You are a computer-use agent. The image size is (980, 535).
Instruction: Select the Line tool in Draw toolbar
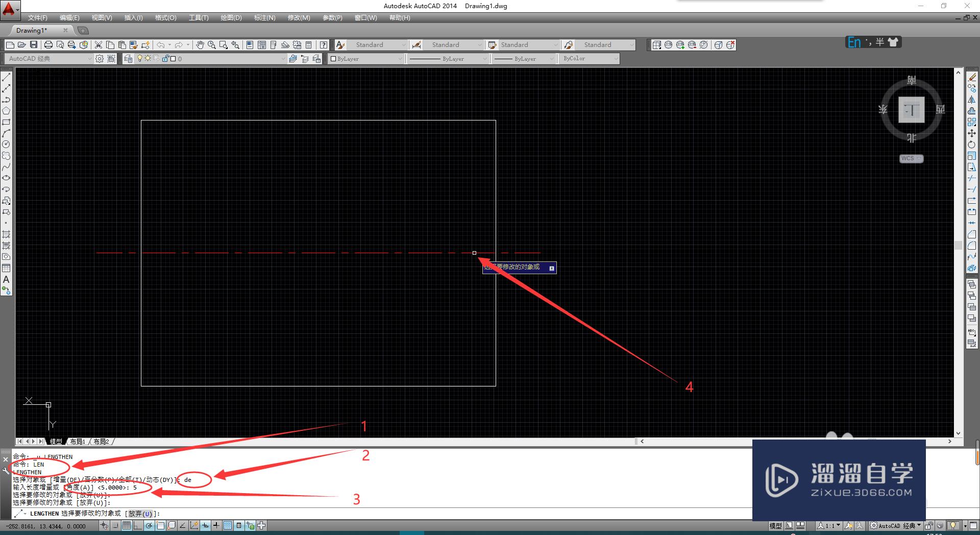pyautogui.click(x=6, y=77)
